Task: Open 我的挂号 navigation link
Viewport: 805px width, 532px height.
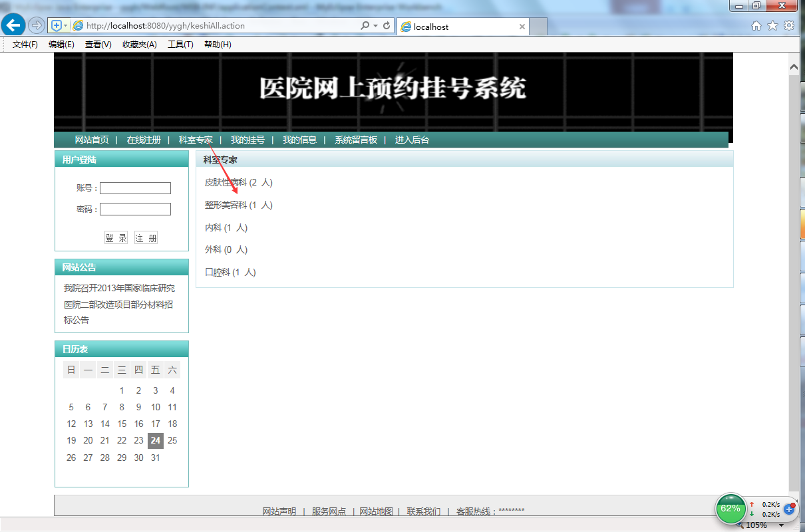Action: (247, 140)
